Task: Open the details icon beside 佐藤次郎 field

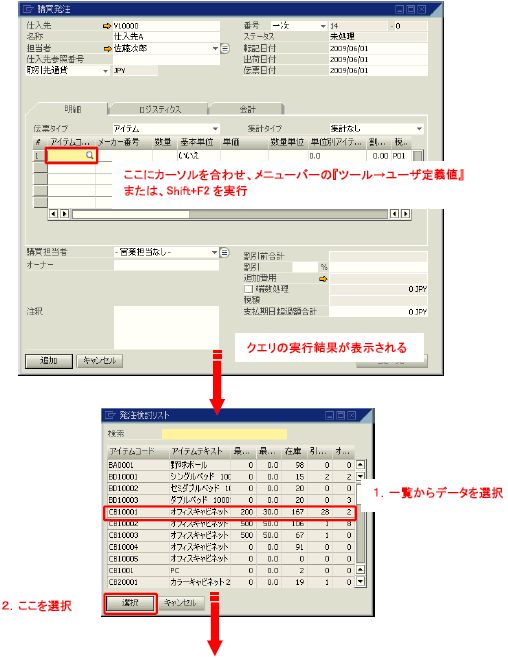Action: coord(225,49)
